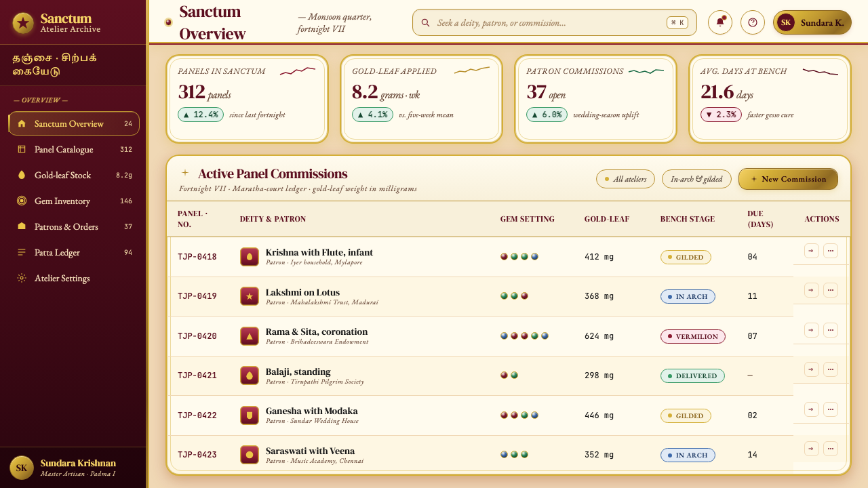Click Gem Inventory sidebar icon

[x=22, y=201]
